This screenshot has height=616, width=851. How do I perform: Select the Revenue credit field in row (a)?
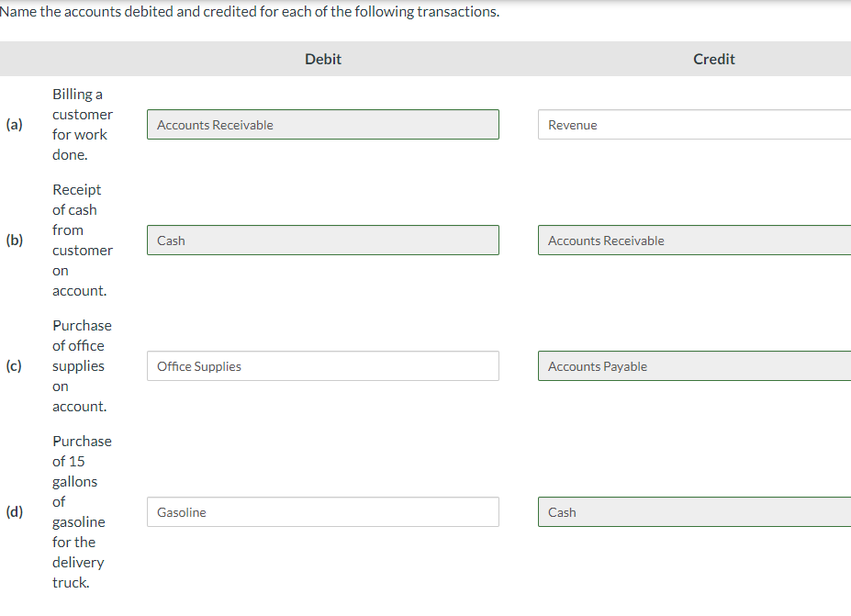click(x=695, y=124)
